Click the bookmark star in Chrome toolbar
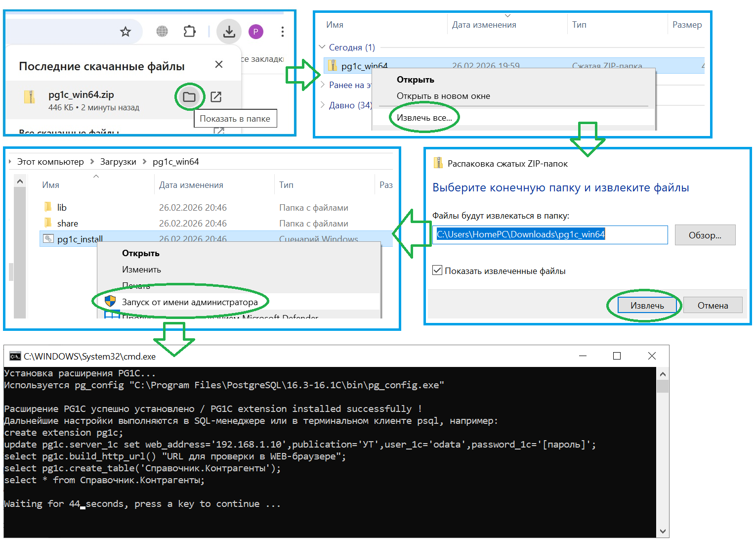756x544 pixels. 125,31
